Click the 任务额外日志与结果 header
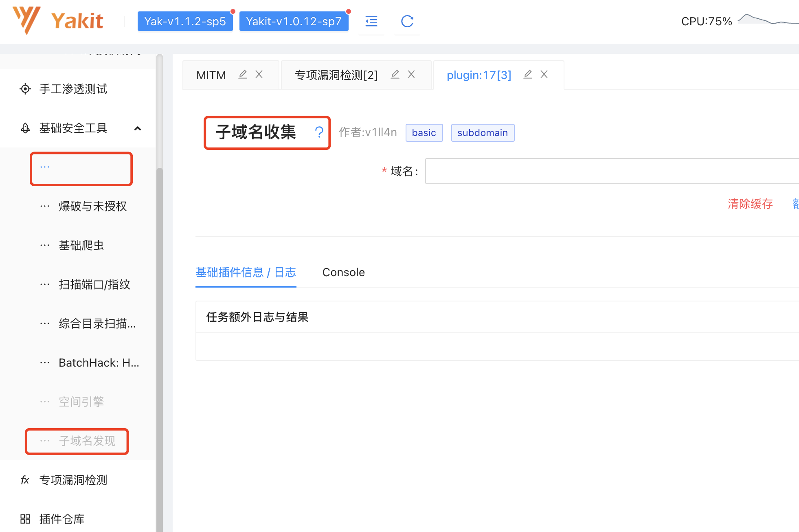This screenshot has height=532, width=799. tap(257, 317)
